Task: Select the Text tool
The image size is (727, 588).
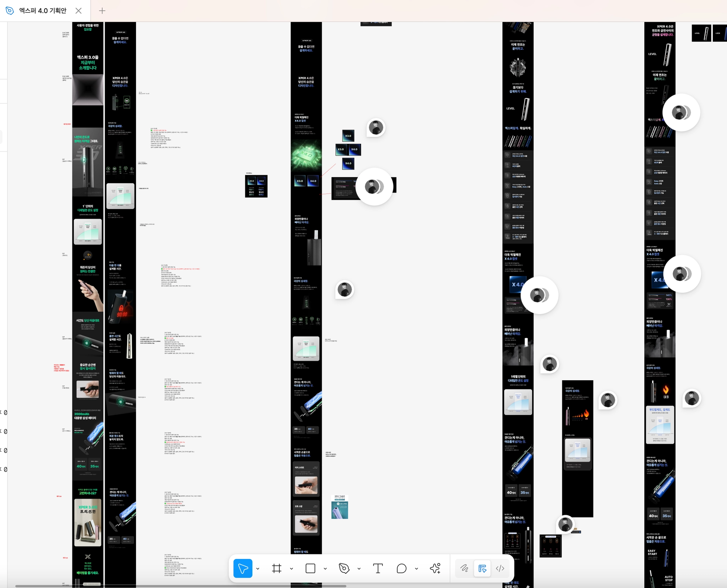Action: tap(378, 568)
